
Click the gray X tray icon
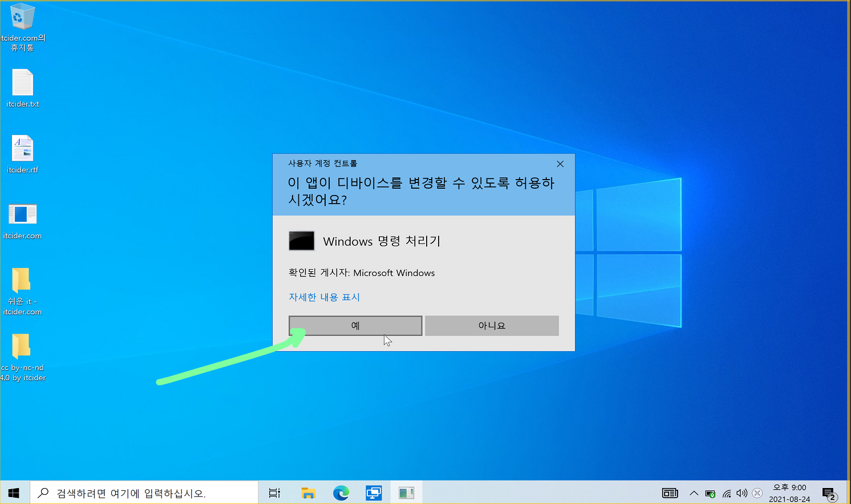tap(757, 493)
